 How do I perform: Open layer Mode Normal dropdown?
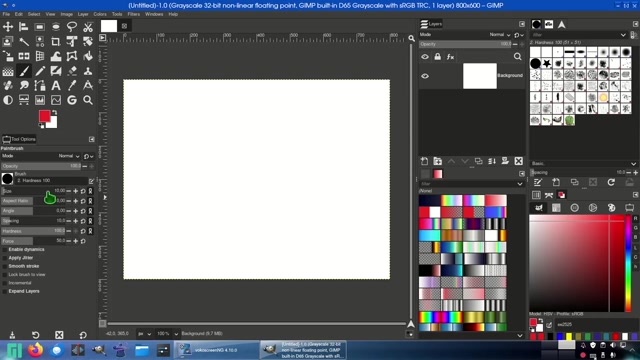[x=500, y=35]
